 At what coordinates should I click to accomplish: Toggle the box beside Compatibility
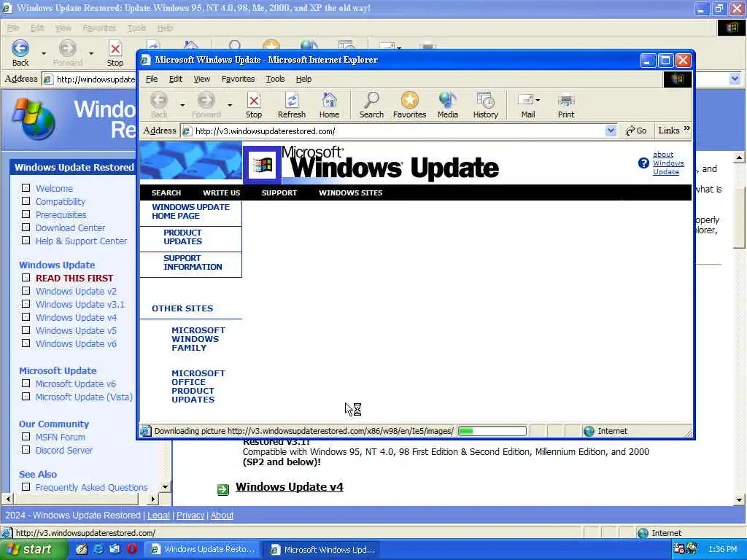(26, 201)
